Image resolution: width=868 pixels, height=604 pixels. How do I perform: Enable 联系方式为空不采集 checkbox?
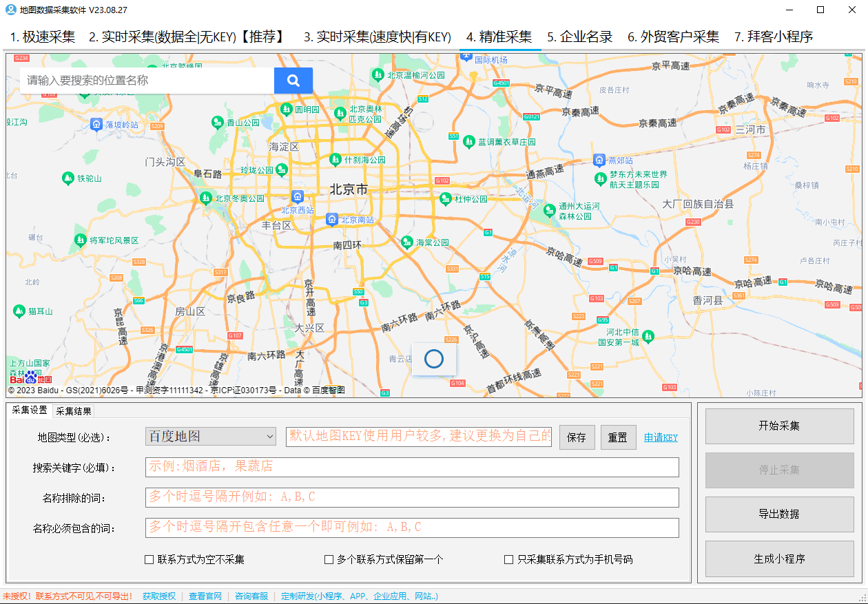149,559
